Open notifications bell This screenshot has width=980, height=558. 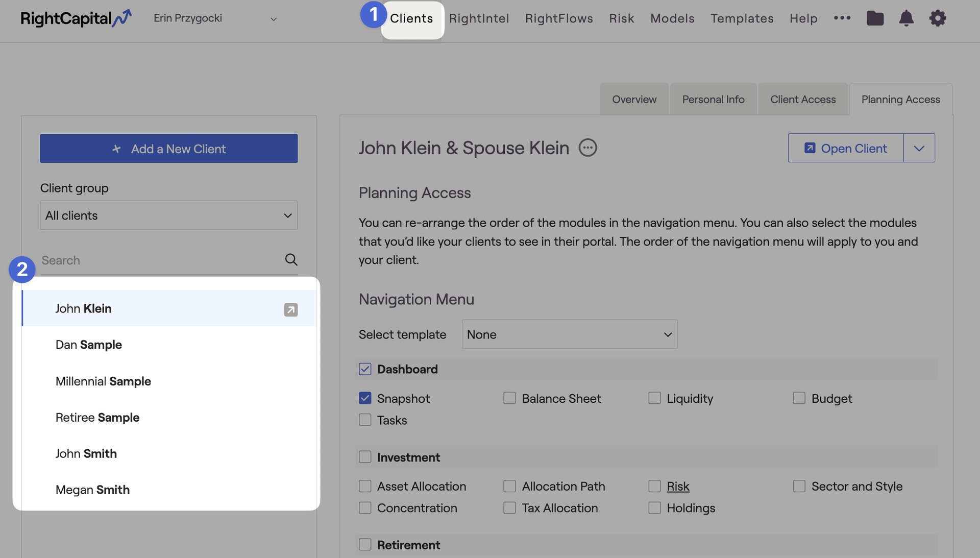tap(906, 18)
